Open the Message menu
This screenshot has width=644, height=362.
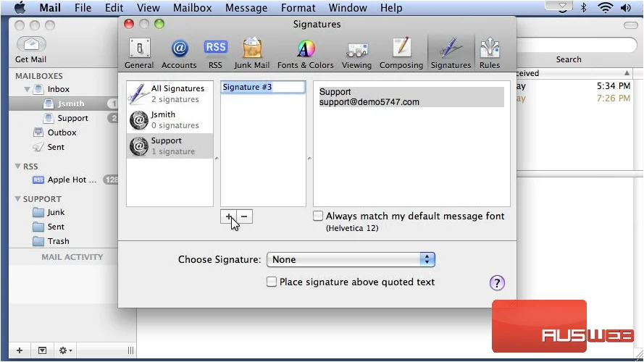click(246, 7)
